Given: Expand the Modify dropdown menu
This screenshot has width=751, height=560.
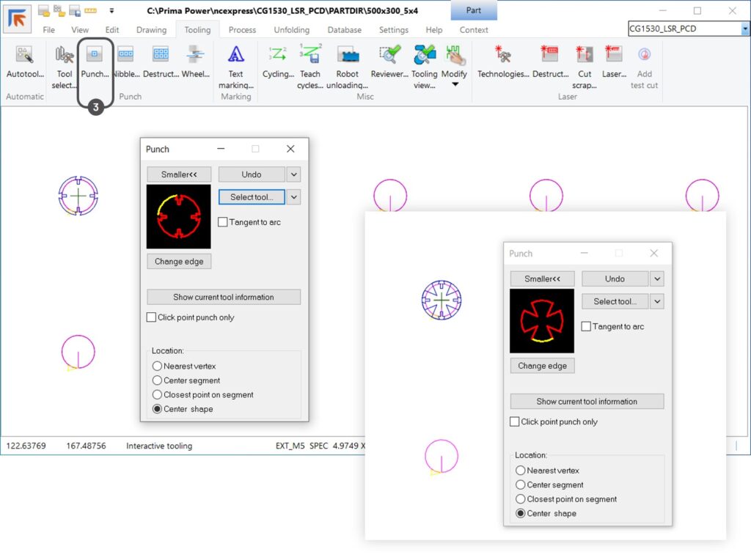Looking at the screenshot, I should click(x=454, y=84).
